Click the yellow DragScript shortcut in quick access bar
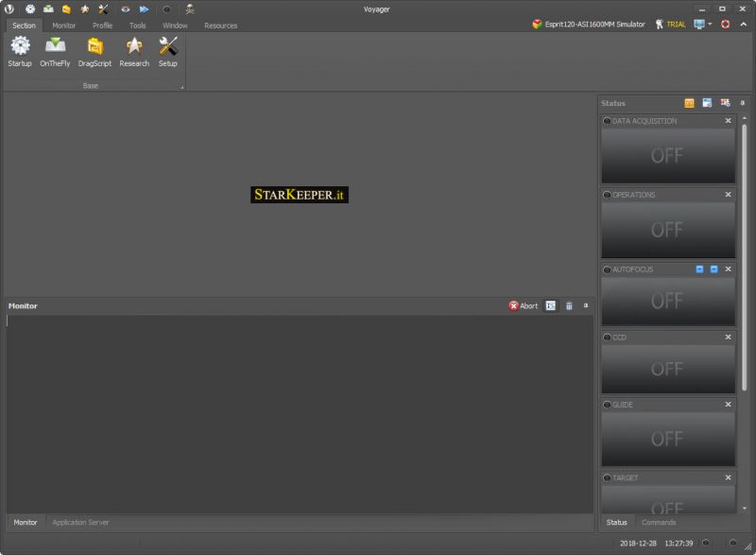The height and width of the screenshot is (555, 756). [66, 9]
